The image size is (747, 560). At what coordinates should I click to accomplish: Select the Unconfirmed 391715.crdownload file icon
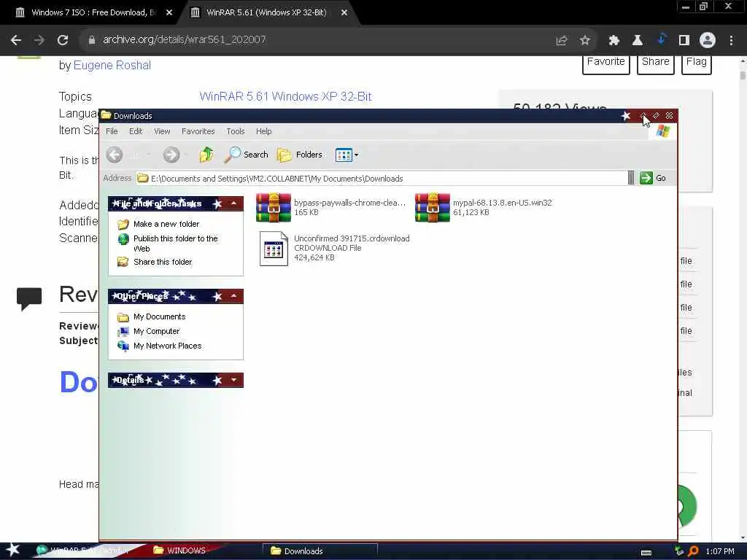pyautogui.click(x=274, y=248)
